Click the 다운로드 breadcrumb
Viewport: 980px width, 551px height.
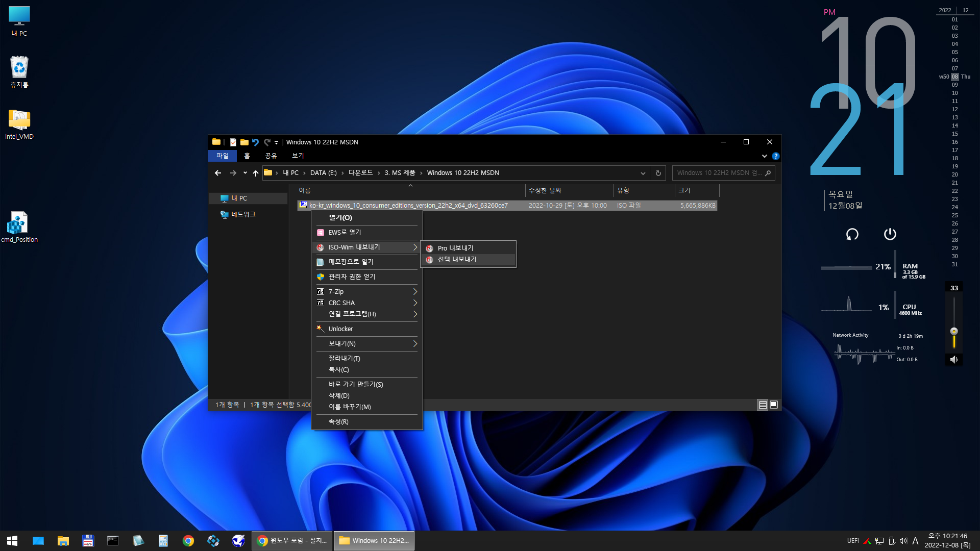tap(360, 173)
